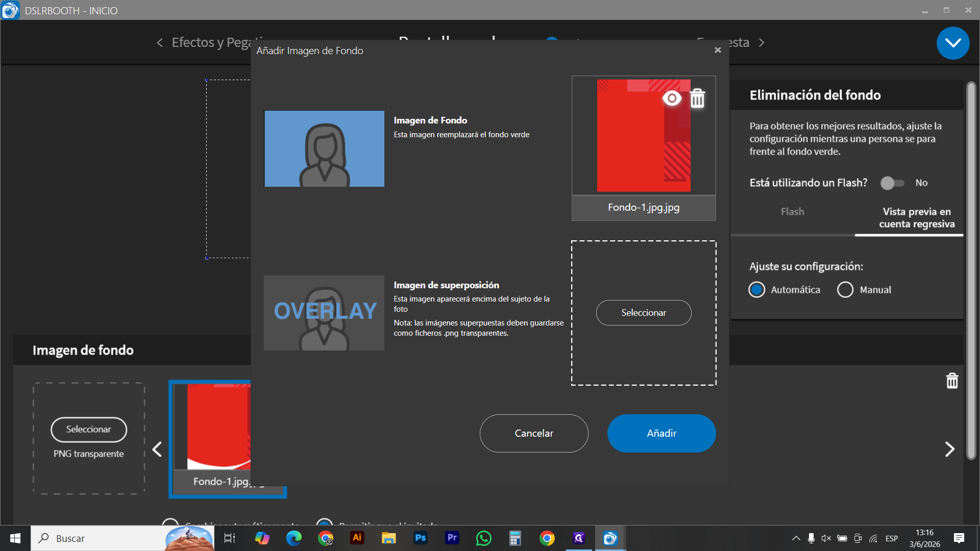This screenshot has width=980, height=551.
Task: Open Task View on the taskbar
Action: (x=230, y=538)
